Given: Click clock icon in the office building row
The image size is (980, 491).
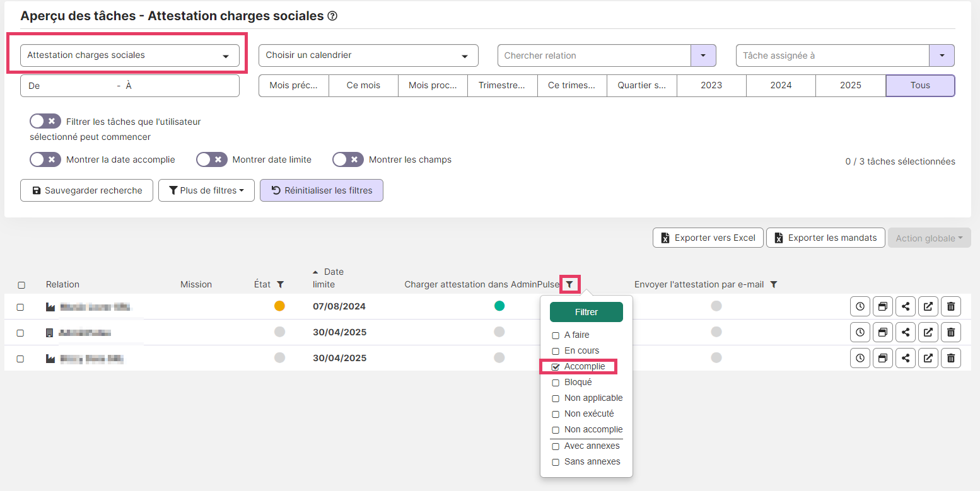Looking at the screenshot, I should coord(860,333).
